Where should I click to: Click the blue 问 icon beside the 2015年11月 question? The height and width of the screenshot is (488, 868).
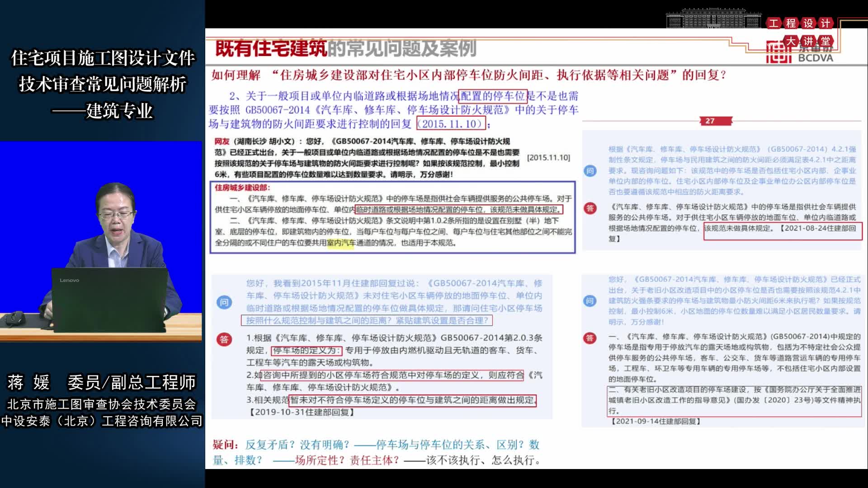pos(224,302)
